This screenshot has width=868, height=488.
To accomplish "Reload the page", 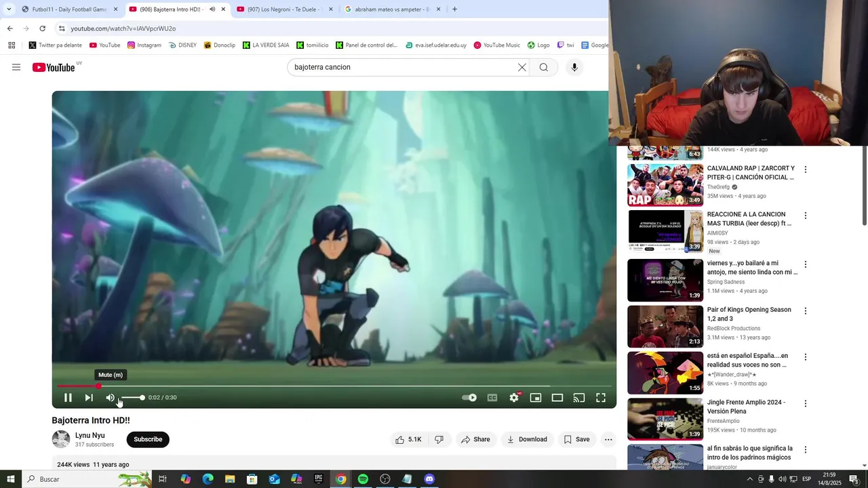I will point(42,28).
